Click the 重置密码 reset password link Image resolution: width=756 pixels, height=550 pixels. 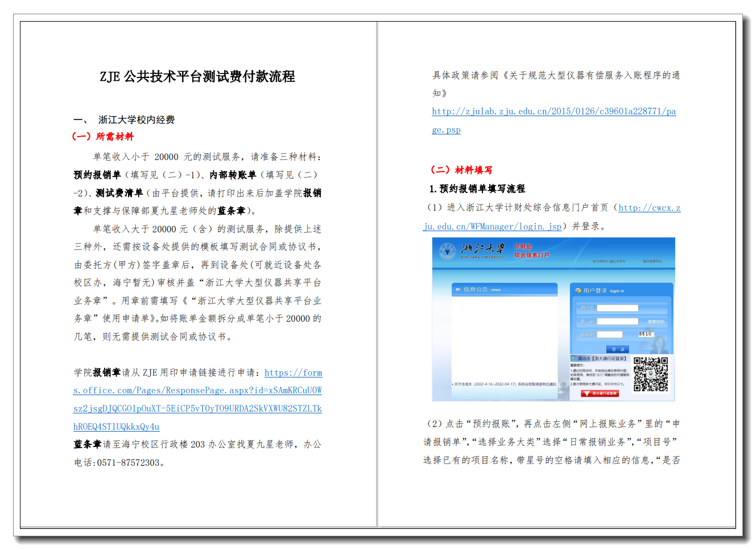655,322
